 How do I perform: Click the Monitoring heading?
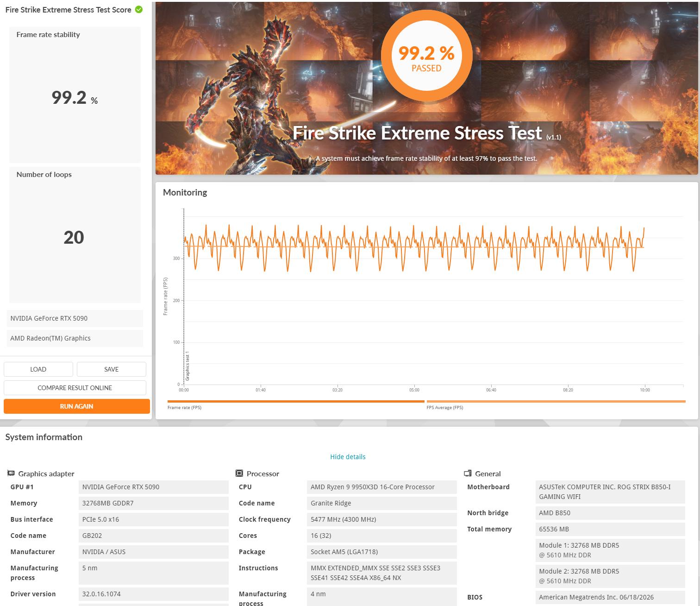tap(185, 192)
